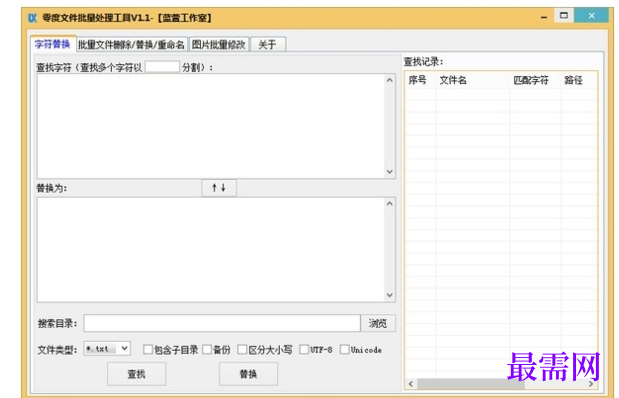
Task: Open the 批量文件删除/替换/重命名 tab
Action: click(x=131, y=45)
